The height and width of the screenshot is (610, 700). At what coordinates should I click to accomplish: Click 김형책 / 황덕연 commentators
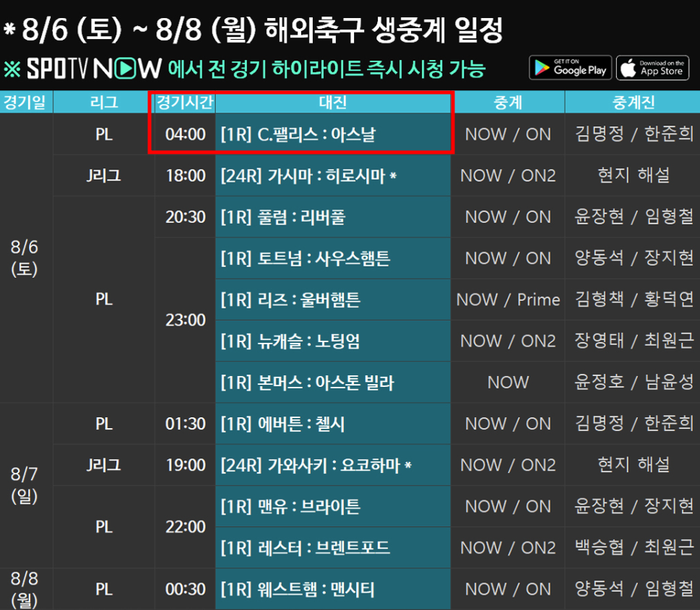click(634, 300)
